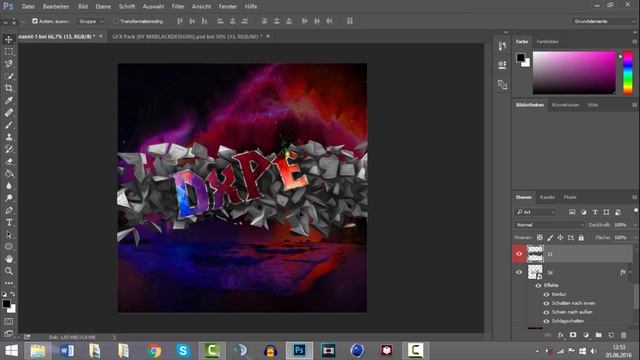Open the Normal blend mode dropdown

click(549, 225)
